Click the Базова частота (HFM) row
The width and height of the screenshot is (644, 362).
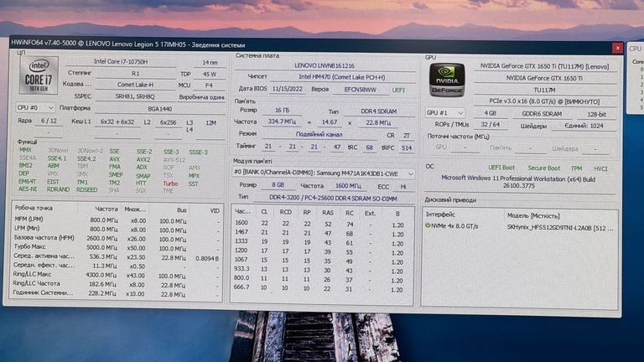[x=117, y=238]
